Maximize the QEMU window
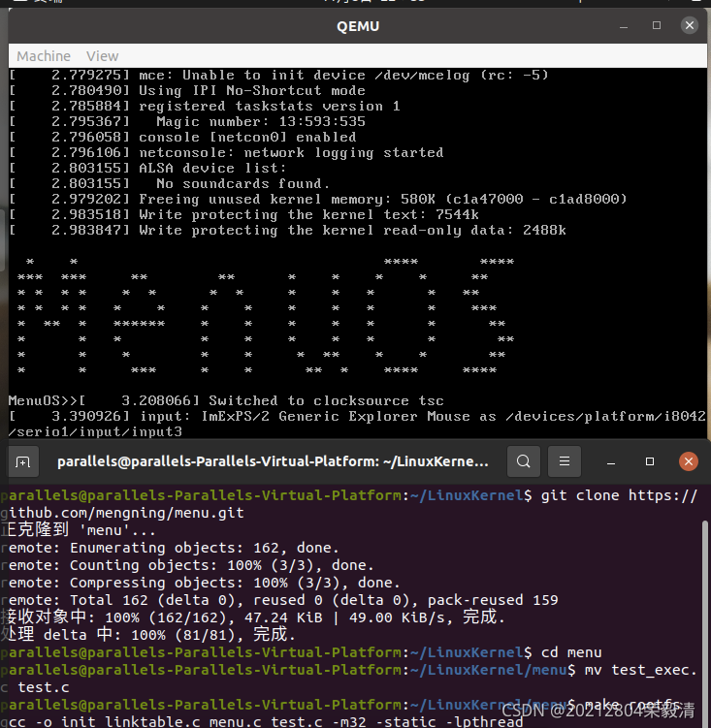The height and width of the screenshot is (728, 711). tap(657, 25)
